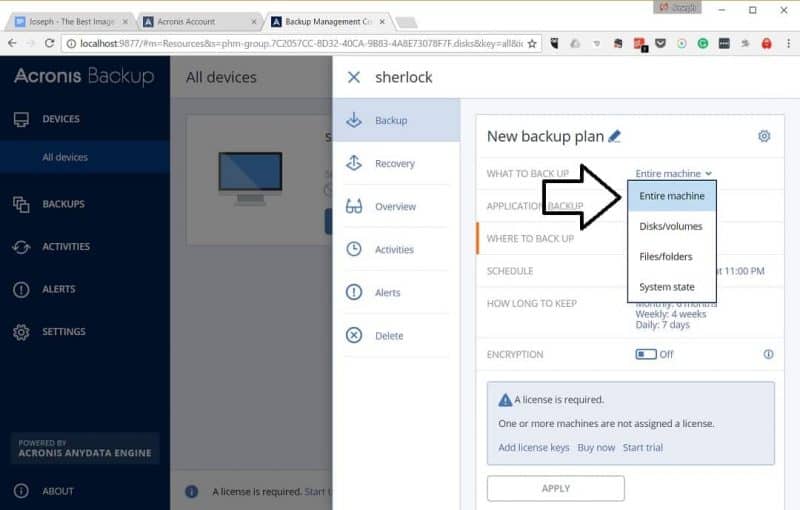Open the Chrome menu three dots
The height and width of the screenshot is (510, 800).
pos(789,43)
